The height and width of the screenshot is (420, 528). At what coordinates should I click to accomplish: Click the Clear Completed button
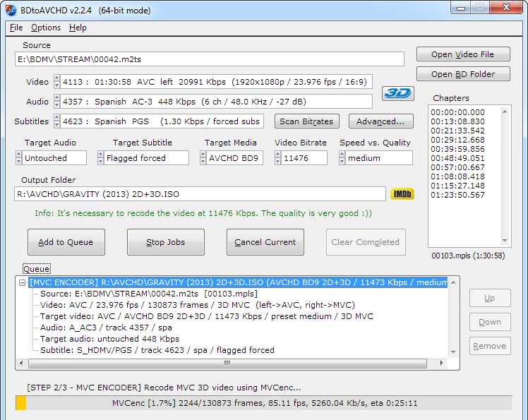click(366, 242)
